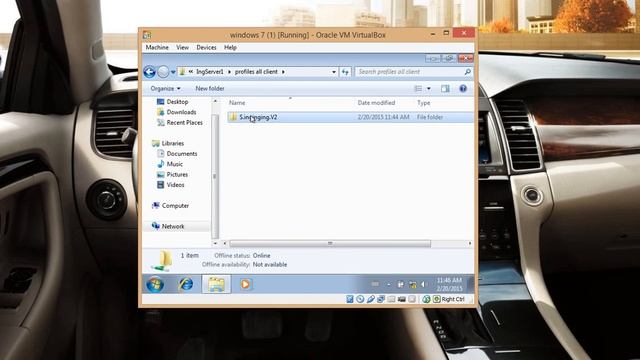Click the 'File folder' type cell

pos(430,117)
